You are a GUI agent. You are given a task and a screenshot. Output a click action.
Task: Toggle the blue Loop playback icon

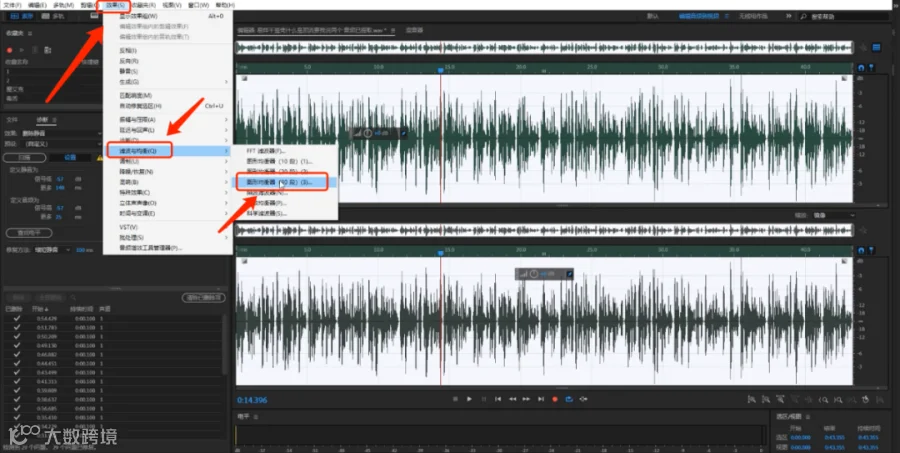[569, 399]
